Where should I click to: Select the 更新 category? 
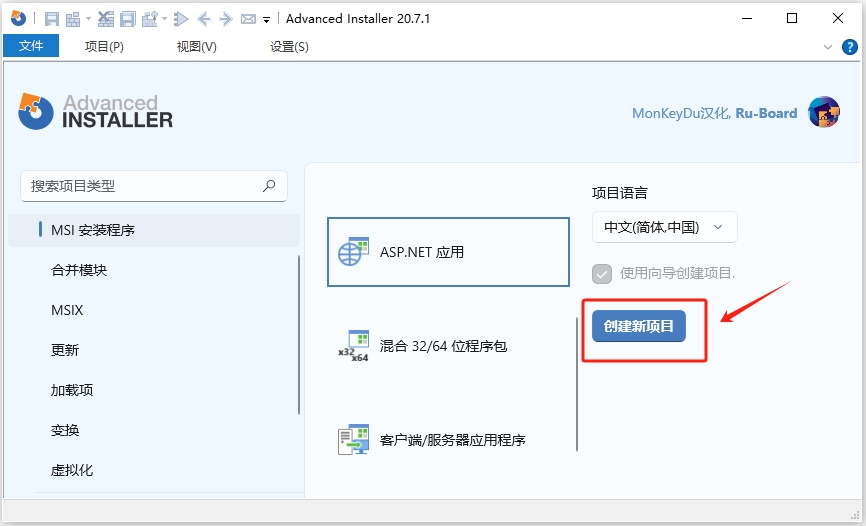[x=65, y=350]
